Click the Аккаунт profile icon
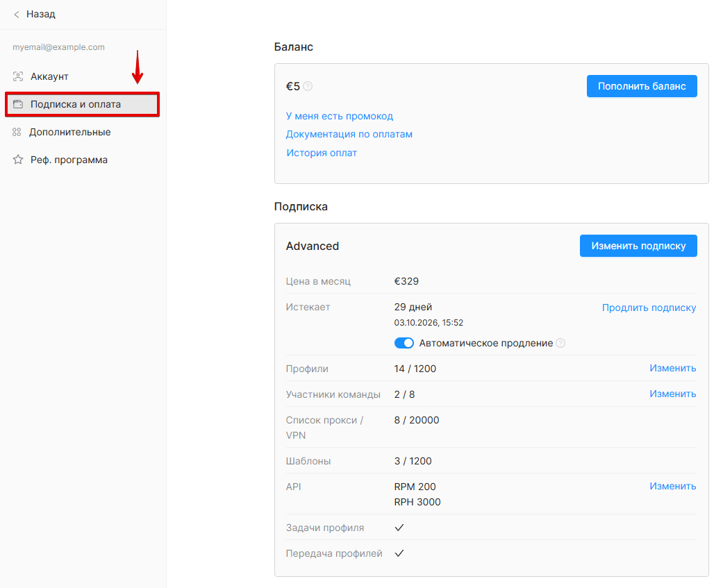The height and width of the screenshot is (588, 723). click(18, 76)
